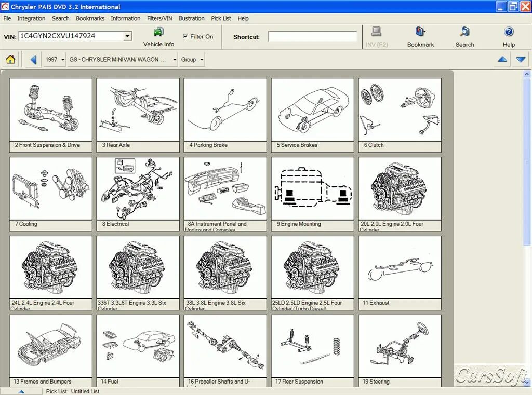Go to the Home house icon
532x395 pixels.
pyautogui.click(x=10, y=59)
